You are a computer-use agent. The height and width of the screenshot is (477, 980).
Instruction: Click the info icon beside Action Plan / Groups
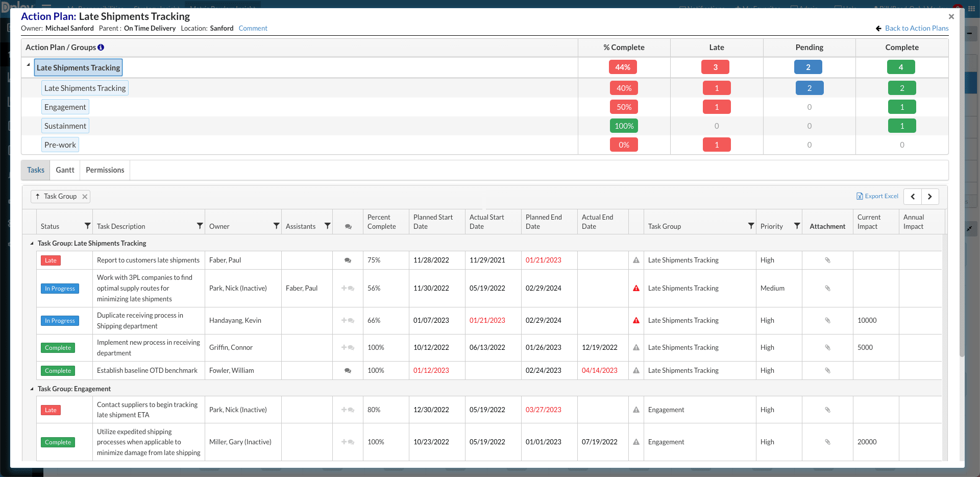101,47
